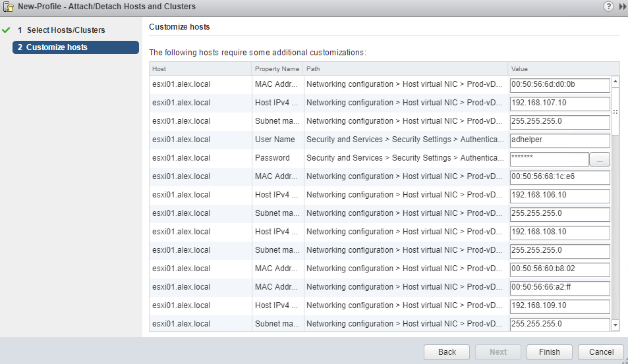
Task: Click the 192.168.107.10 IPv4 value field
Action: click(x=559, y=103)
